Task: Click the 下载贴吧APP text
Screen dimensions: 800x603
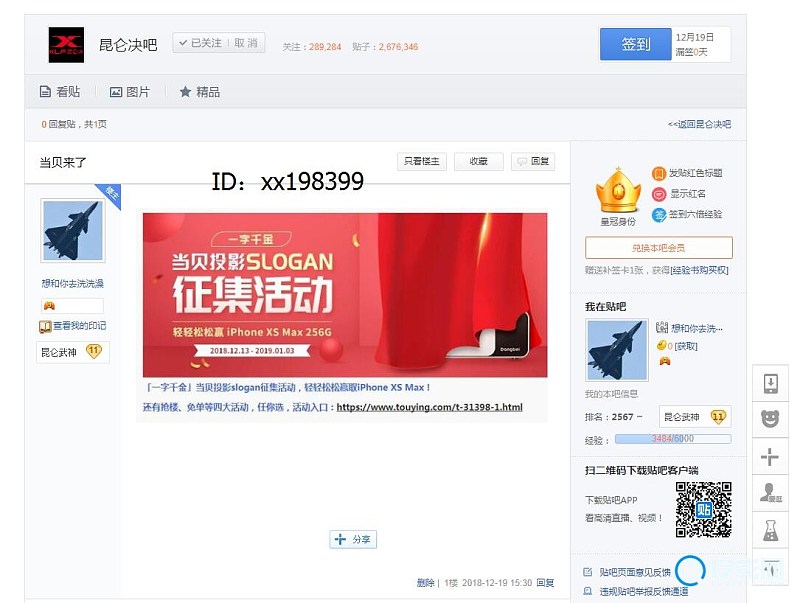Action: (611, 500)
